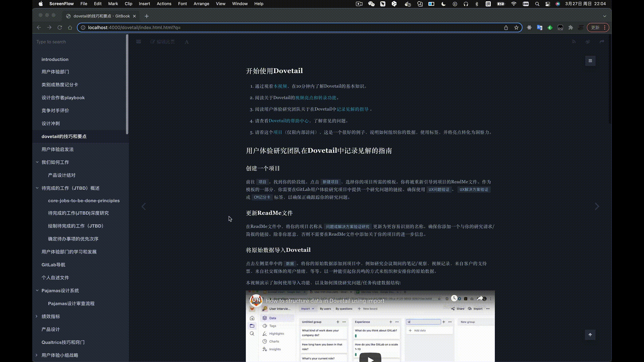Open the tab search dropdown chevron

(605, 16)
